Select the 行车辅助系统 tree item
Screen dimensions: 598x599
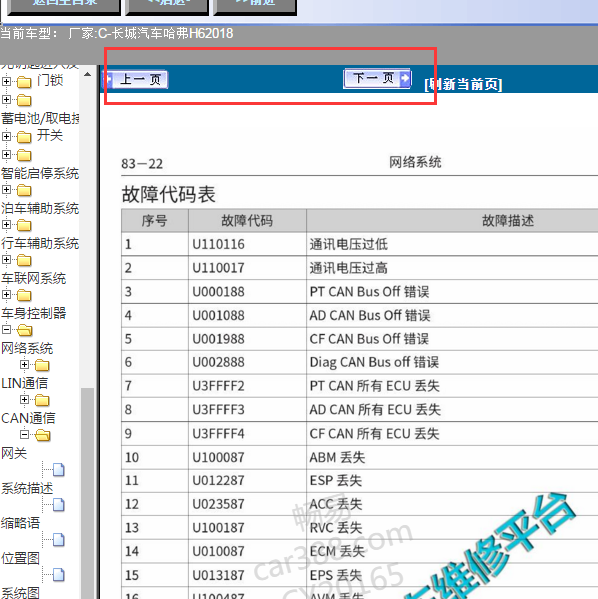[x=40, y=243]
